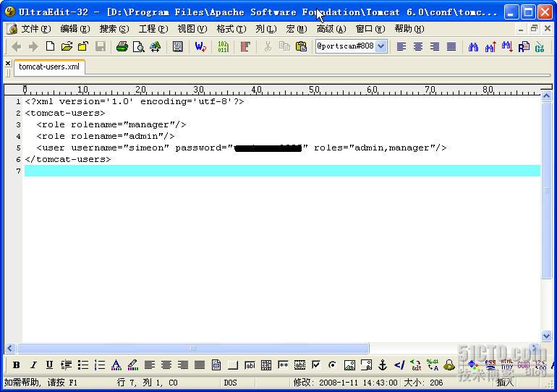Close the file tab bar with x
The image size is (557, 392).
coord(8,63)
